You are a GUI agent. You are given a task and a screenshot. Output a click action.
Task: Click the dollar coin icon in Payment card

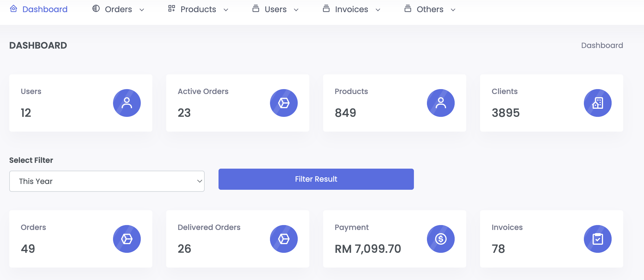[x=441, y=239]
